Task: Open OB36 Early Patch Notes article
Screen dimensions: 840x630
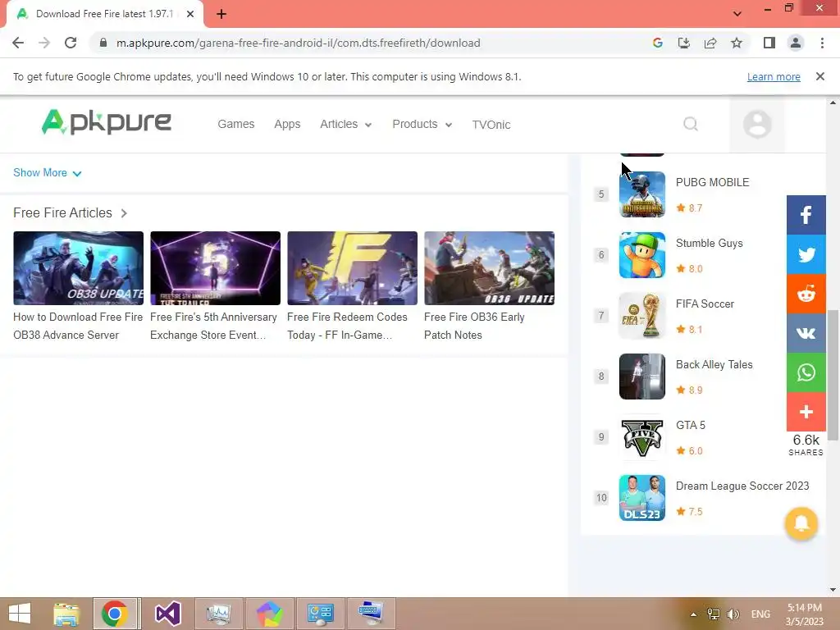Action: [x=474, y=326]
